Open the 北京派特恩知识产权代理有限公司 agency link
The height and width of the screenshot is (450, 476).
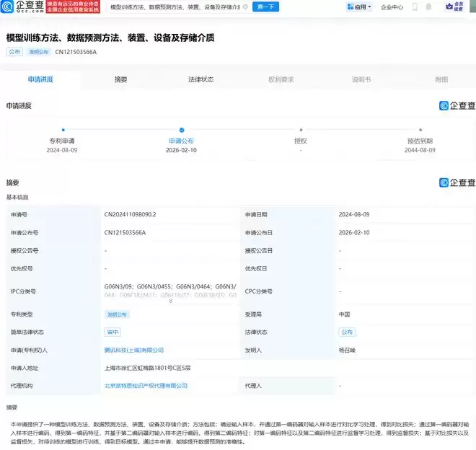(x=146, y=386)
